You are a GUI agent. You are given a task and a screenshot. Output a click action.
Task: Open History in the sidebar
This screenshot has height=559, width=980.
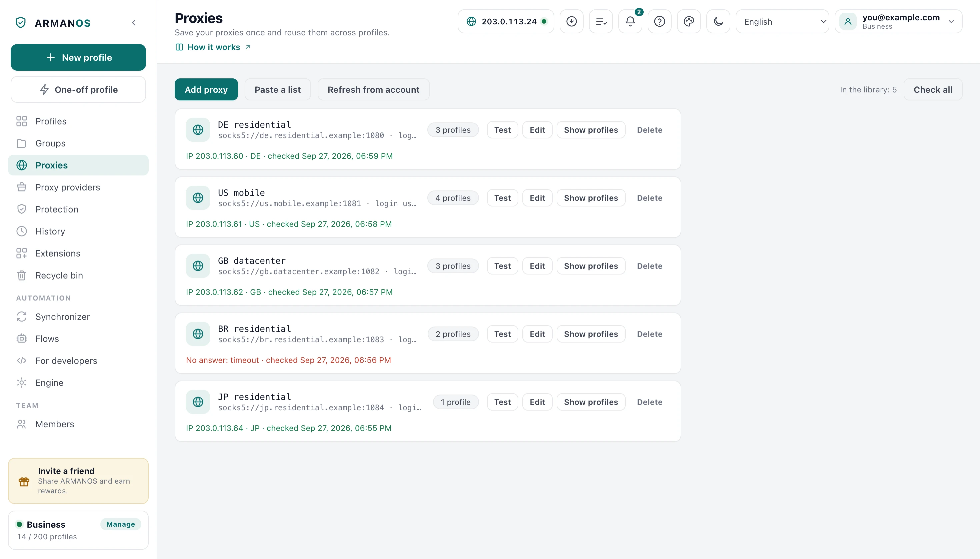[78, 231]
